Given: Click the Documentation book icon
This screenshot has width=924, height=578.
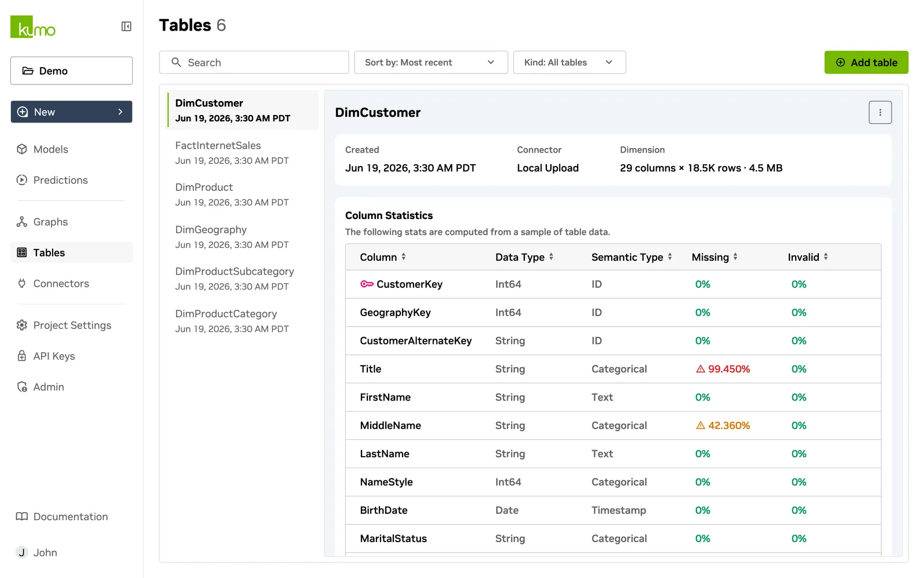Looking at the screenshot, I should pos(22,516).
